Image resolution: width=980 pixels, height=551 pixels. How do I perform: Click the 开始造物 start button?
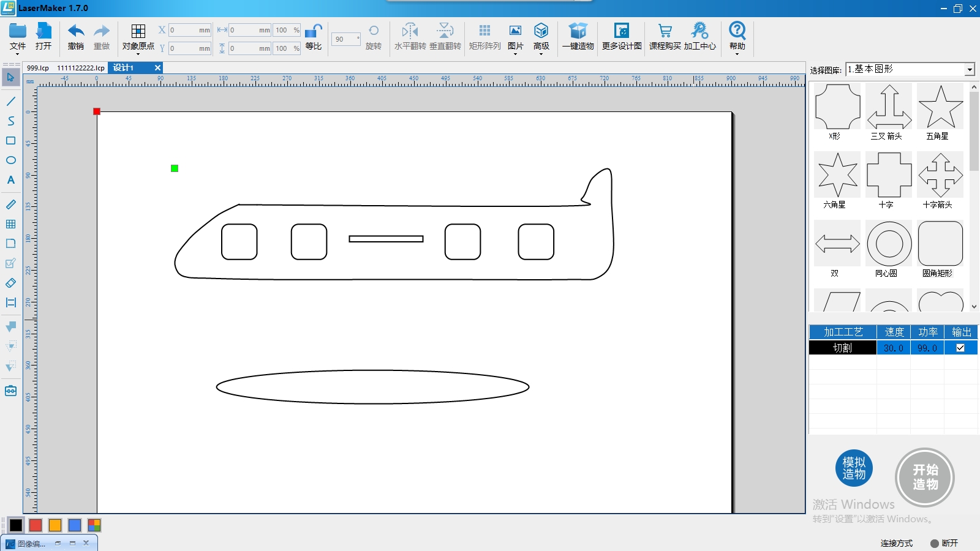coord(925,477)
